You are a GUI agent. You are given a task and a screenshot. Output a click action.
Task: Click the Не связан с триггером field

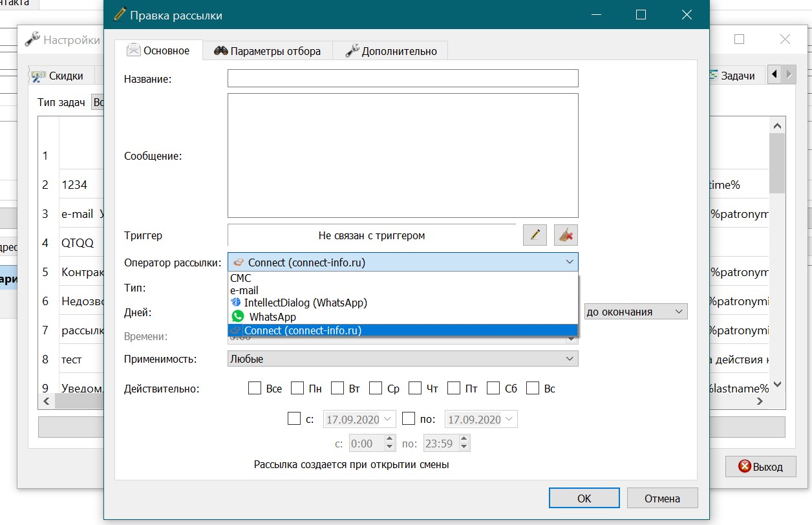pyautogui.click(x=372, y=235)
